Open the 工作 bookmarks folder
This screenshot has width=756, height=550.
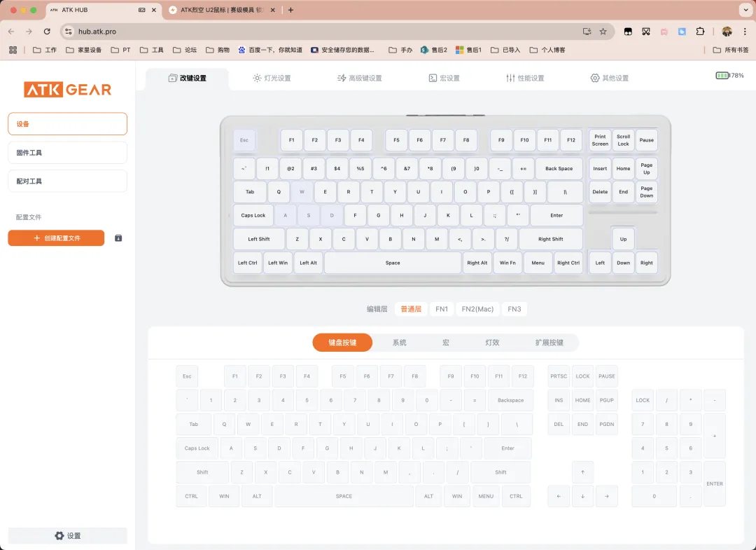(45, 50)
